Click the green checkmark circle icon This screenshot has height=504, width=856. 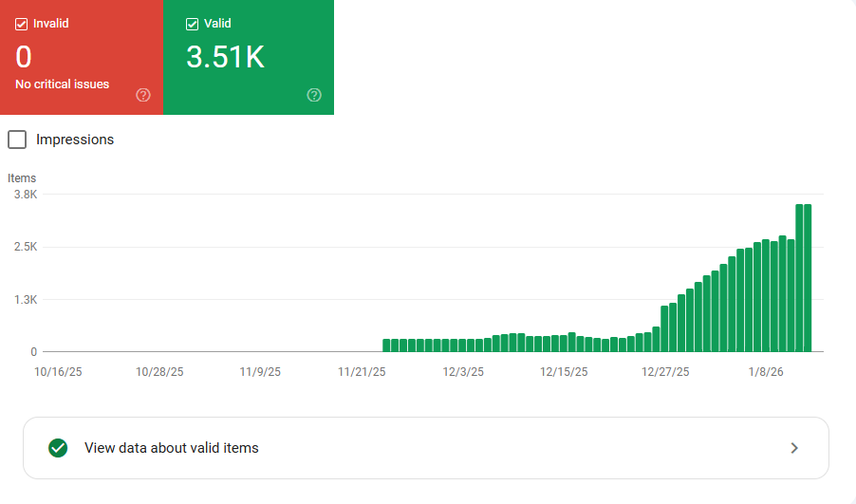click(58, 448)
